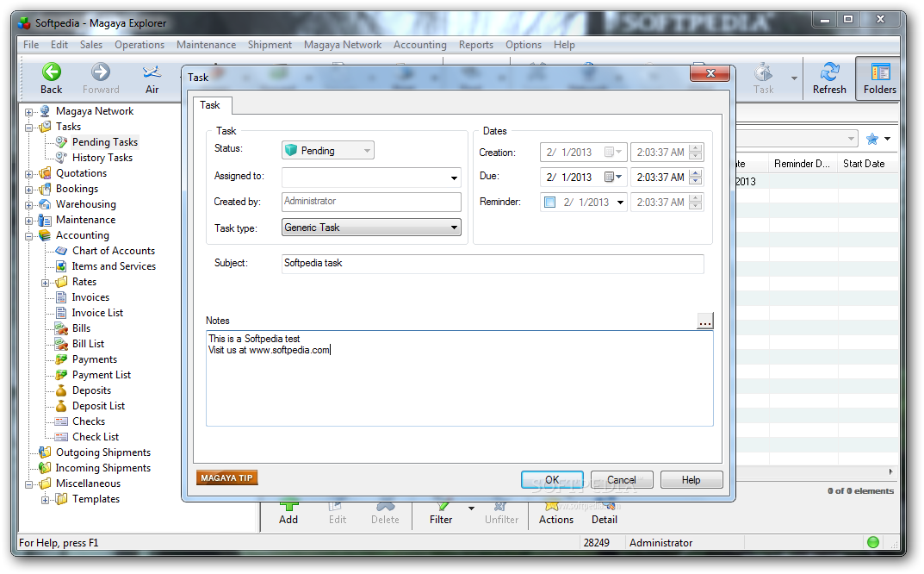This screenshot has width=924, height=574.
Task: Click the favorites star icon
Action: click(x=872, y=140)
